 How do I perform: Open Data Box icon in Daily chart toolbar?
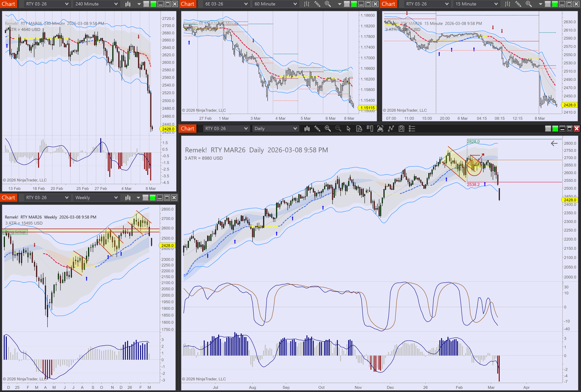click(x=359, y=129)
